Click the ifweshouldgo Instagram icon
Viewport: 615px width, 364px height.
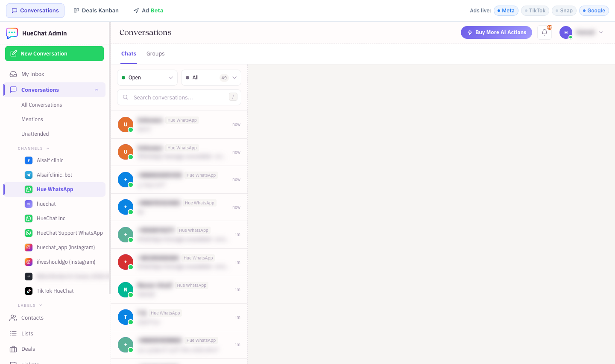tap(29, 262)
